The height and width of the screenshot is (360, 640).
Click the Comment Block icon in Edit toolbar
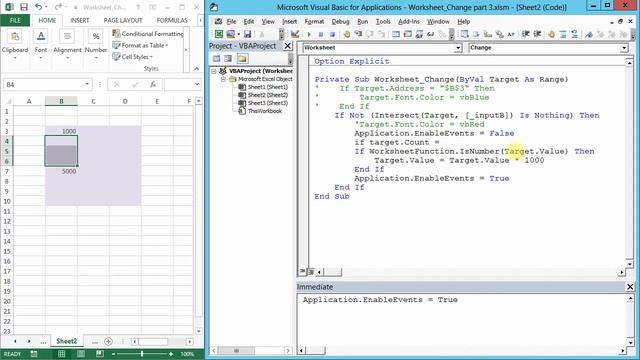[x=563, y=34]
